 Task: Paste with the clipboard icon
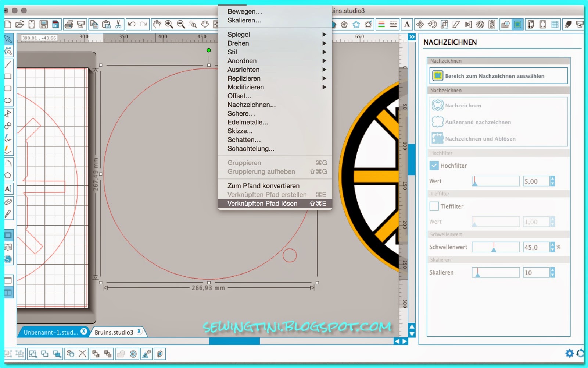tap(106, 25)
